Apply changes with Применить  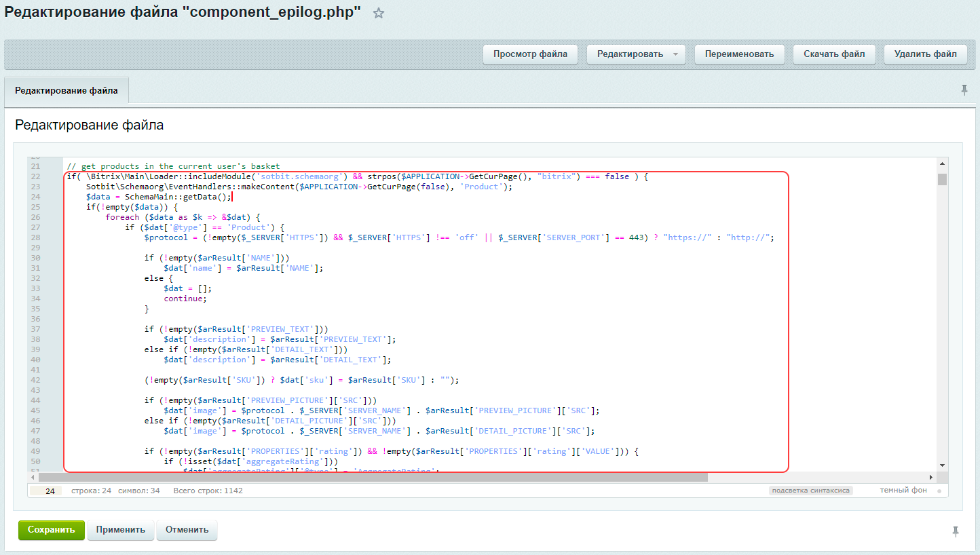tap(120, 530)
